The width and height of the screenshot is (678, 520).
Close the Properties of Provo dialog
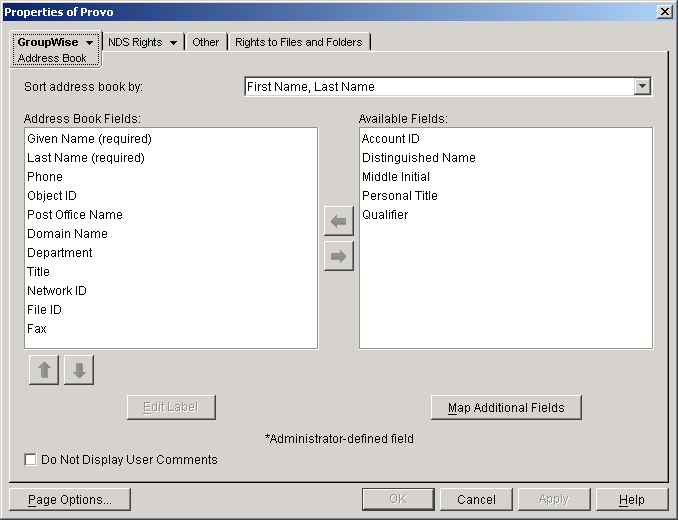(665, 12)
